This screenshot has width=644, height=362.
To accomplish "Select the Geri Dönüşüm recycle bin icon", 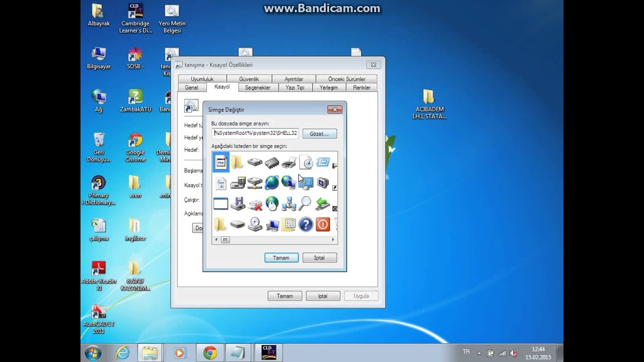I will (99, 147).
